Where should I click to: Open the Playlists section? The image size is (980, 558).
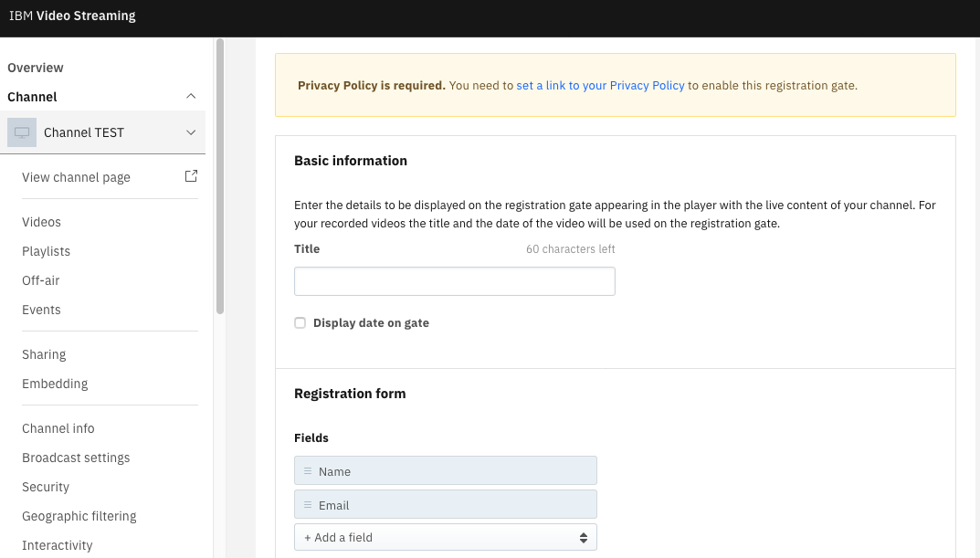[x=47, y=251]
